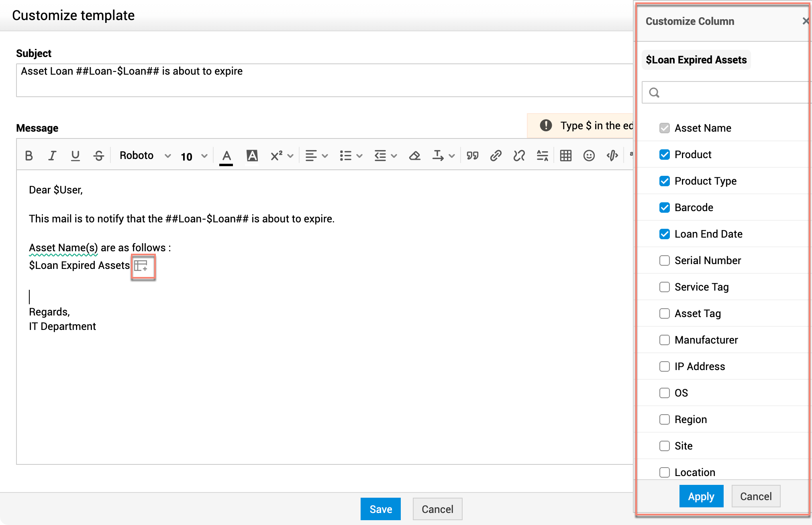Open the Roboto font family dropdown
Viewport: 812px width, 525px height.
[145, 156]
